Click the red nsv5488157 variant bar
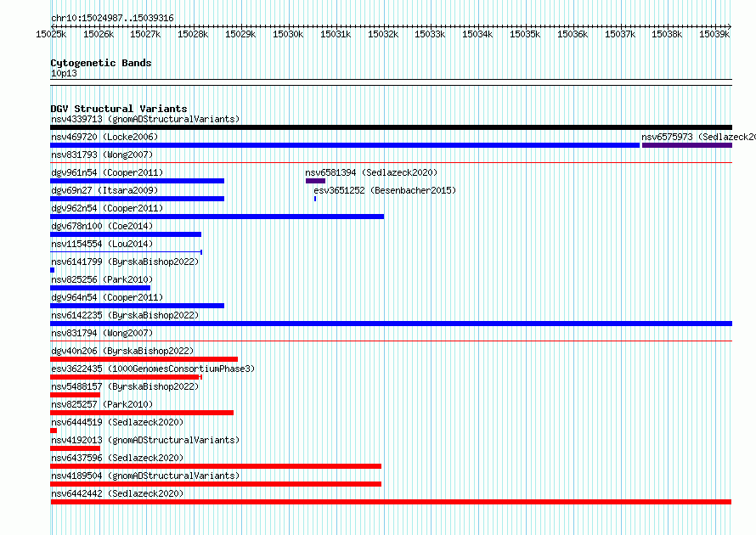Viewport: 756px width, 535px height. point(76,395)
